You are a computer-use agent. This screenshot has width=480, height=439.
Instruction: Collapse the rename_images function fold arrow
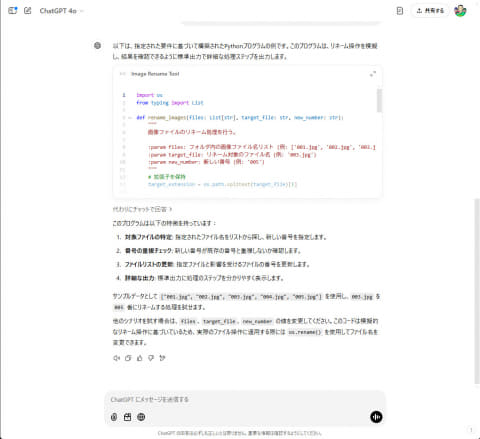click(x=130, y=118)
